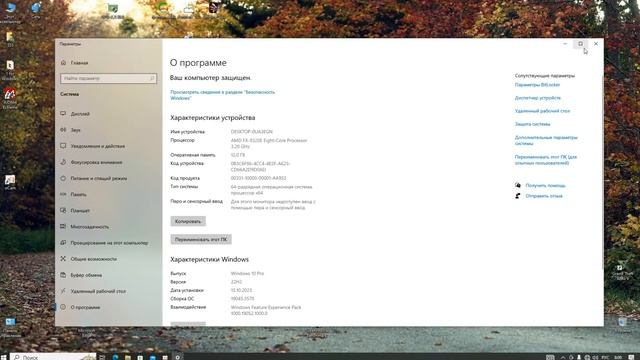Viewport: 640px width, 360px height.
Task: Go to Многозадачность settings
Action: click(89, 227)
